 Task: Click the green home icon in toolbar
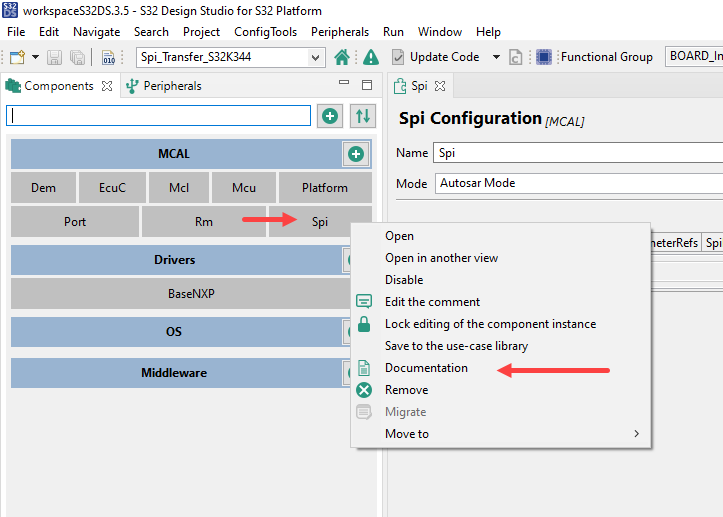(342, 57)
